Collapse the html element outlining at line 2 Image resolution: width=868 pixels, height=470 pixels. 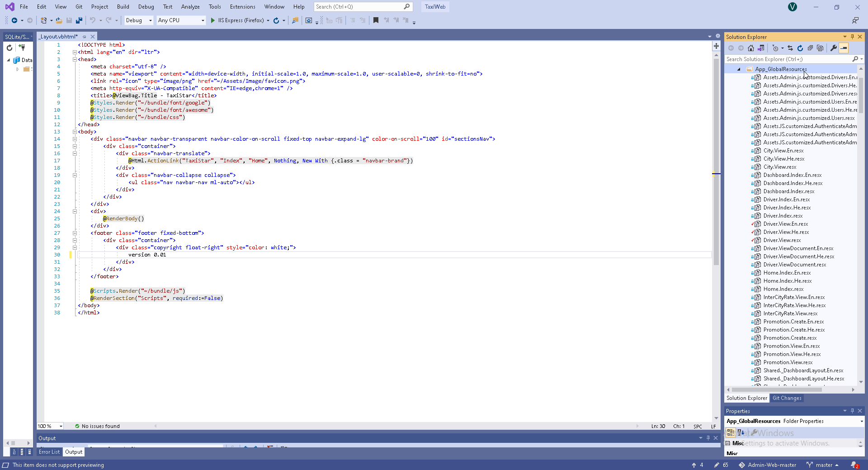75,52
